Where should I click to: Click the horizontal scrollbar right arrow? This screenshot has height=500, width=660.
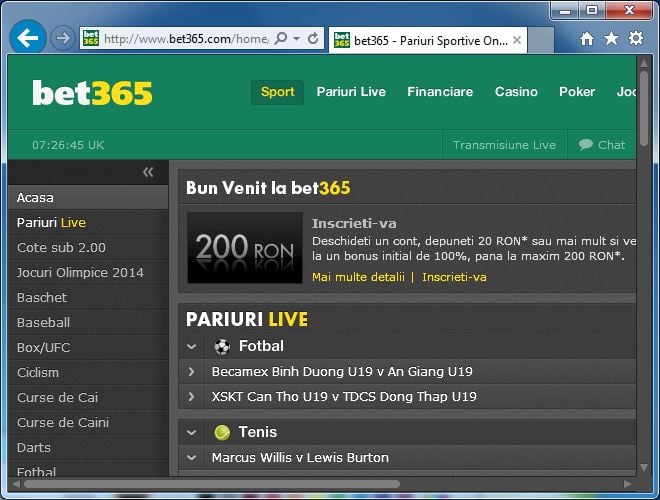pos(628,484)
